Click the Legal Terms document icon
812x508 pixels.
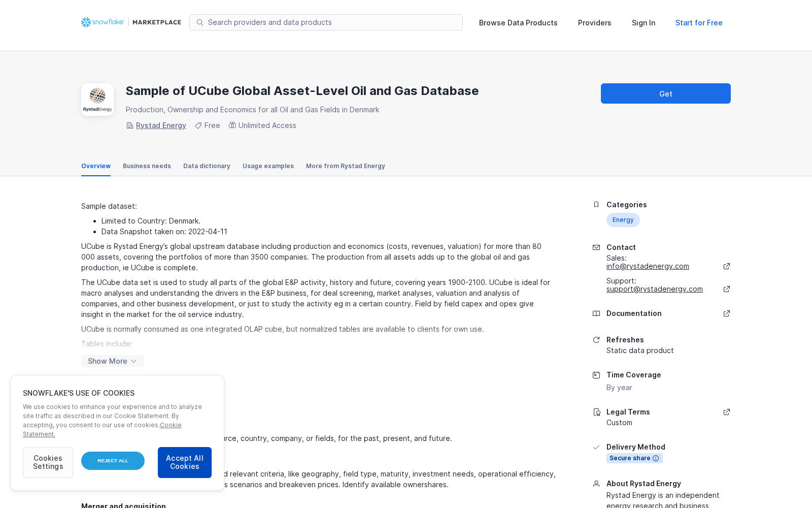pyautogui.click(x=596, y=412)
